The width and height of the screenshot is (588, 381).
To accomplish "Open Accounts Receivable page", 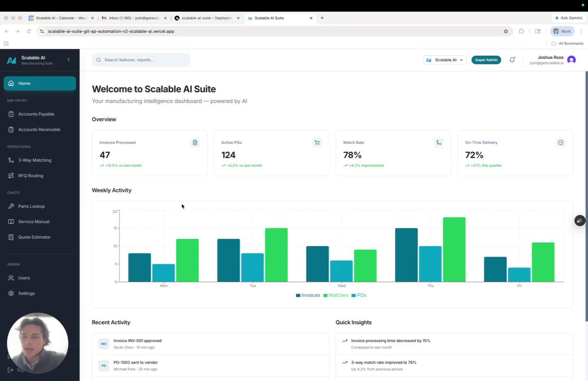I will 40,130.
